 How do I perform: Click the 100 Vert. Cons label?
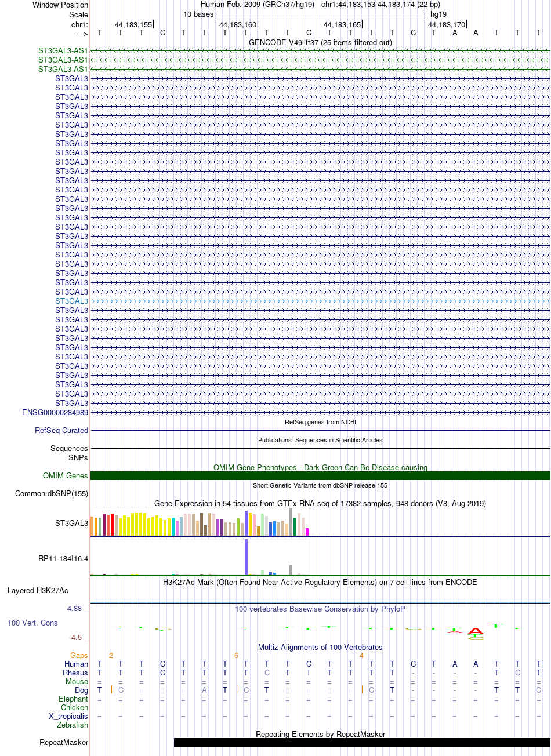(32, 623)
